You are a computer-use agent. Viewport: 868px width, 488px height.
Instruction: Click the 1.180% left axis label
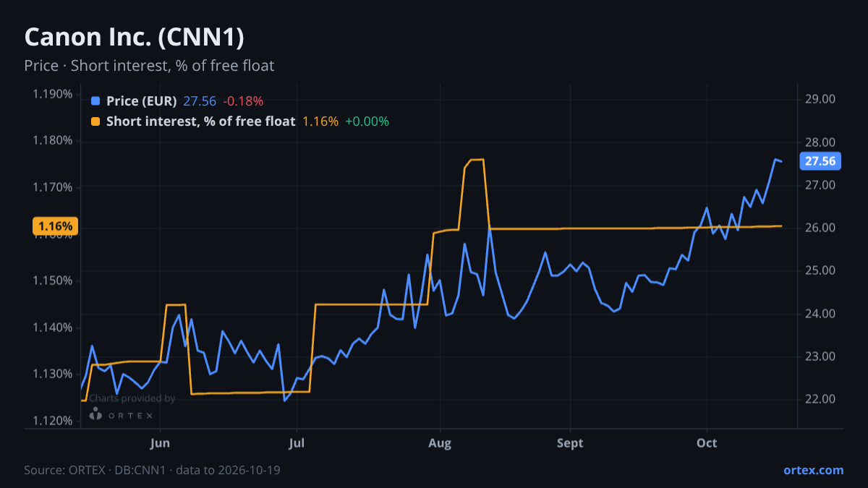[x=53, y=140]
